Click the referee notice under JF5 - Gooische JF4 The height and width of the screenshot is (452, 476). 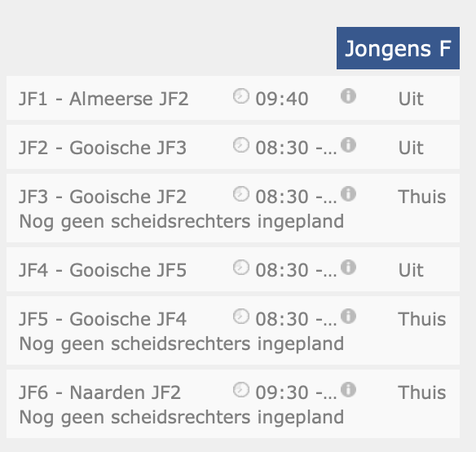coord(182,343)
